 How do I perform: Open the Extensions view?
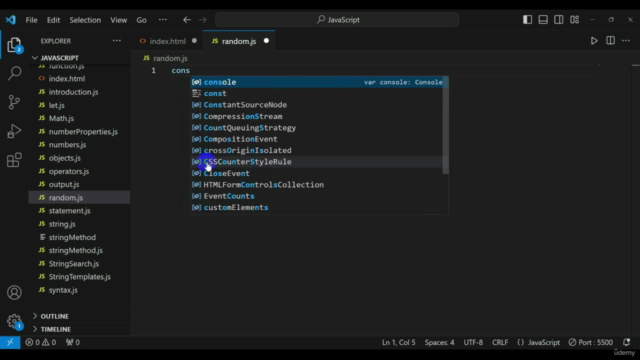[x=14, y=160]
